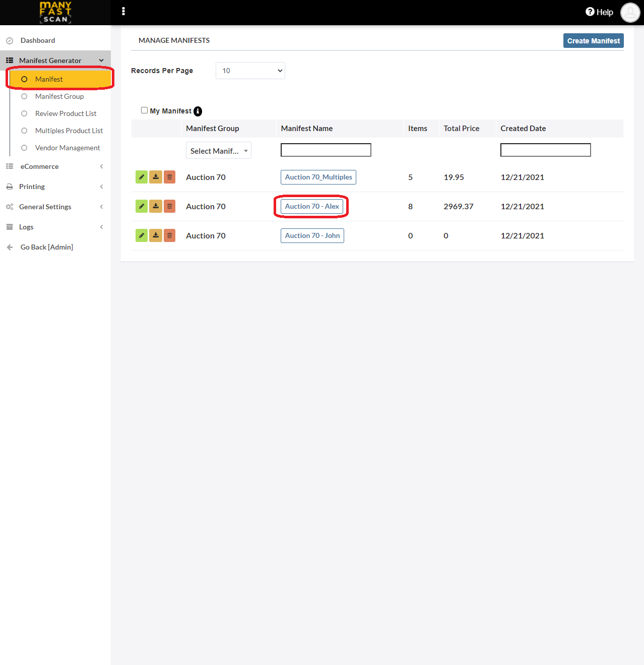Open the three-dot menu in top bar

point(123,12)
